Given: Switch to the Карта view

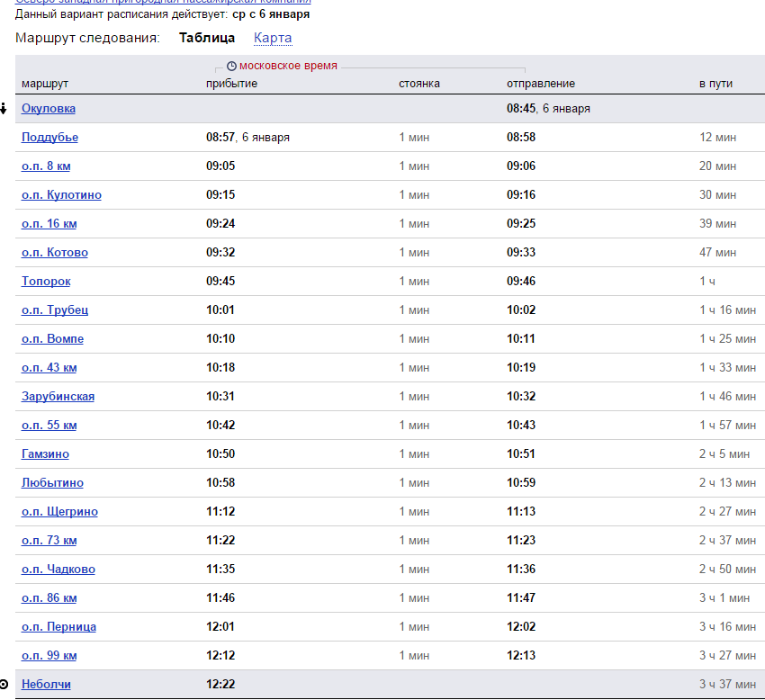Looking at the screenshot, I should [273, 38].
